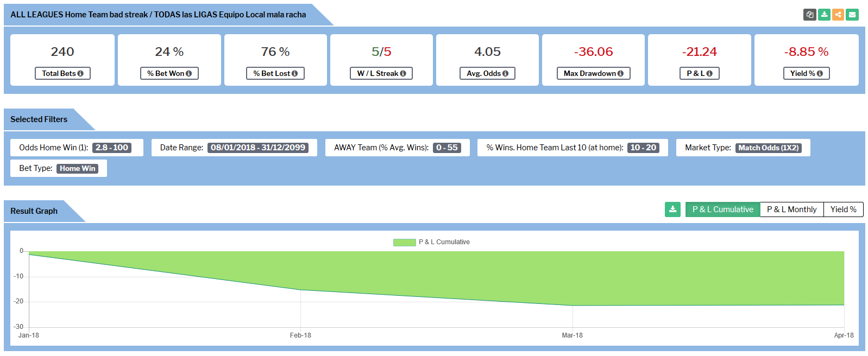Click the Match Odds (1X2) badge
The width and height of the screenshot is (868, 356).
tap(769, 148)
